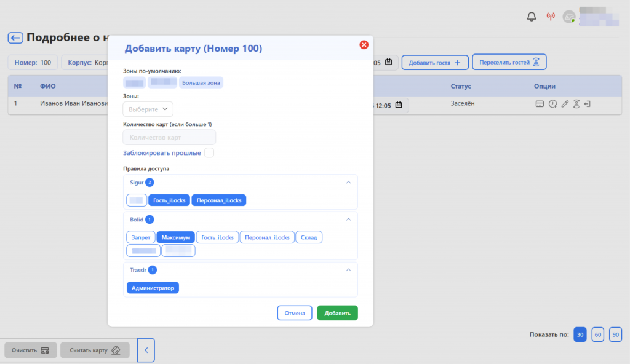Show 60 items per page

[x=598, y=334]
